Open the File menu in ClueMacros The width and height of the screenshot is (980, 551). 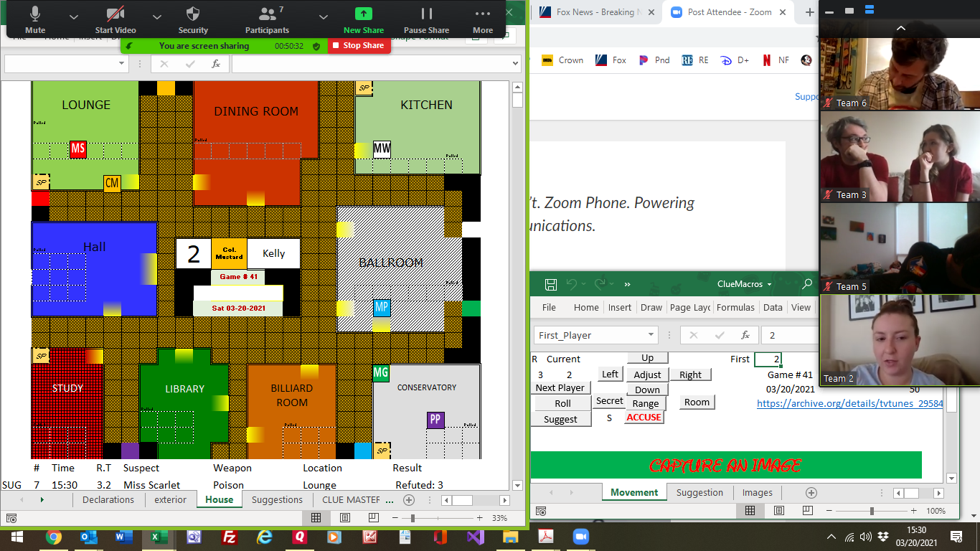click(549, 307)
